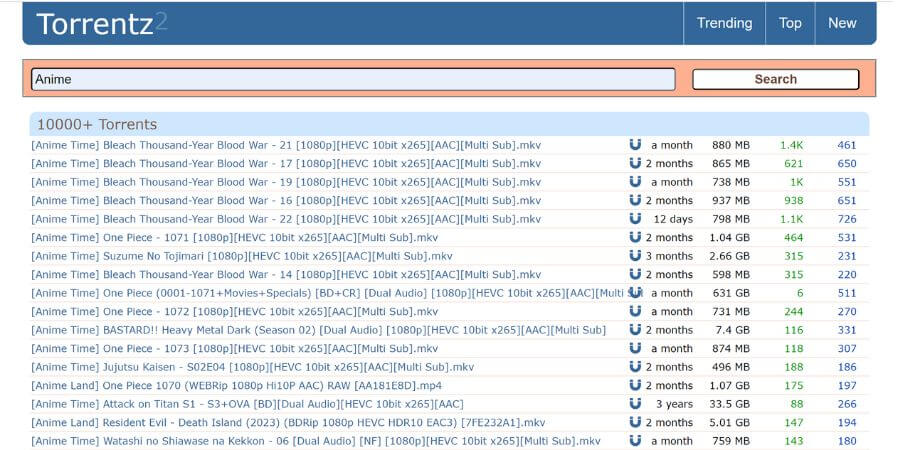This screenshot has width=900, height=450.
Task: Open the Top torrents tab
Action: point(790,23)
